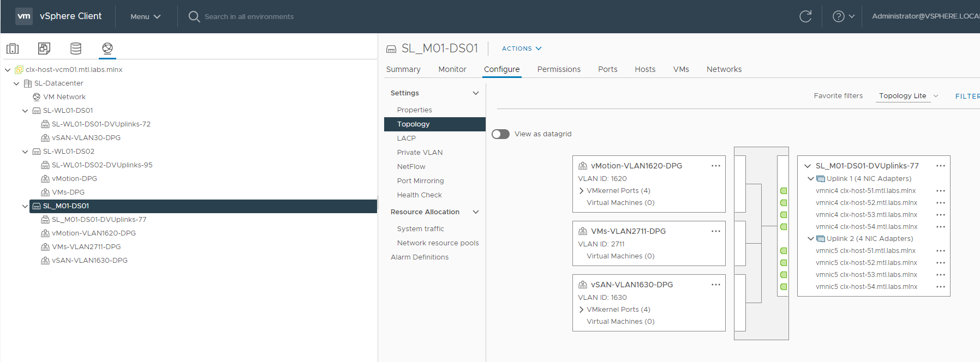Open the Administrator@VSPHERE.LOCAL user menu
The width and height of the screenshot is (980, 362).
pyautogui.click(x=925, y=16)
